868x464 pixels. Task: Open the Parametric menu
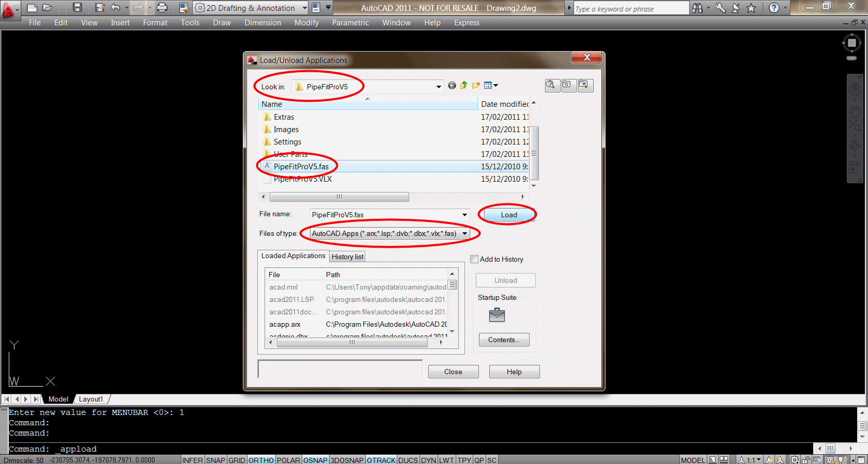click(350, 23)
